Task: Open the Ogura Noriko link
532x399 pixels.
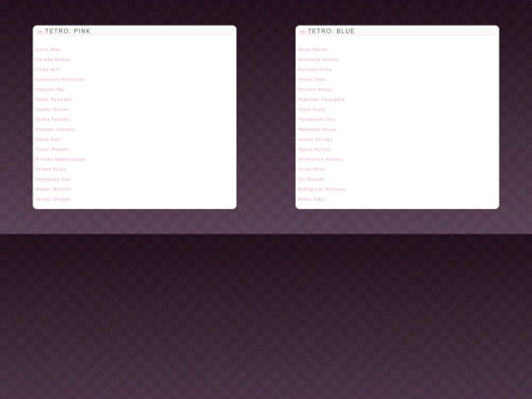Action: [x=314, y=150]
